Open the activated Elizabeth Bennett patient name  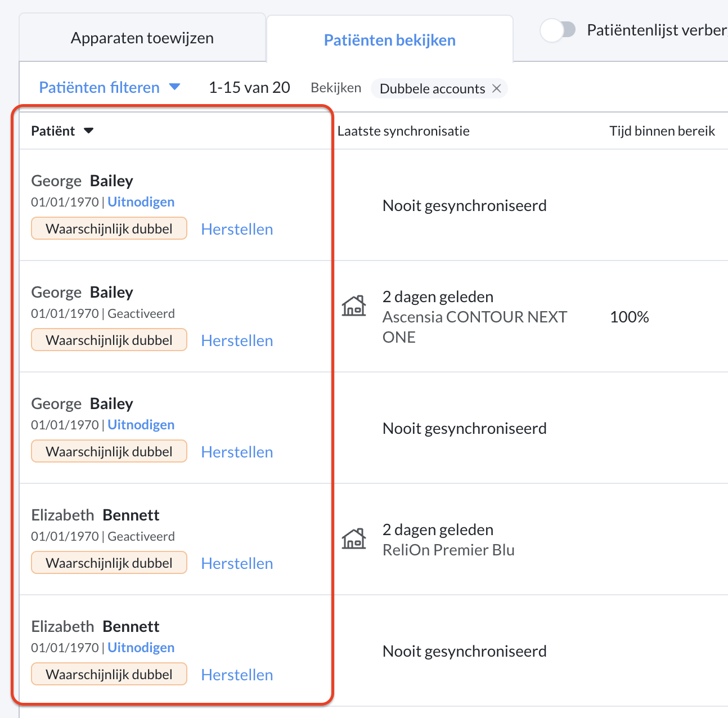(x=95, y=515)
